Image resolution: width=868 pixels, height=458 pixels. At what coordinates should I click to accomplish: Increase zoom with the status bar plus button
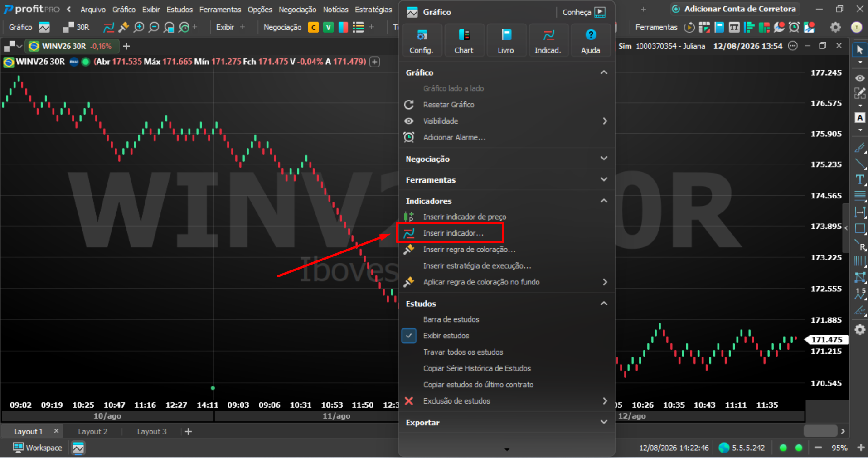click(861, 448)
